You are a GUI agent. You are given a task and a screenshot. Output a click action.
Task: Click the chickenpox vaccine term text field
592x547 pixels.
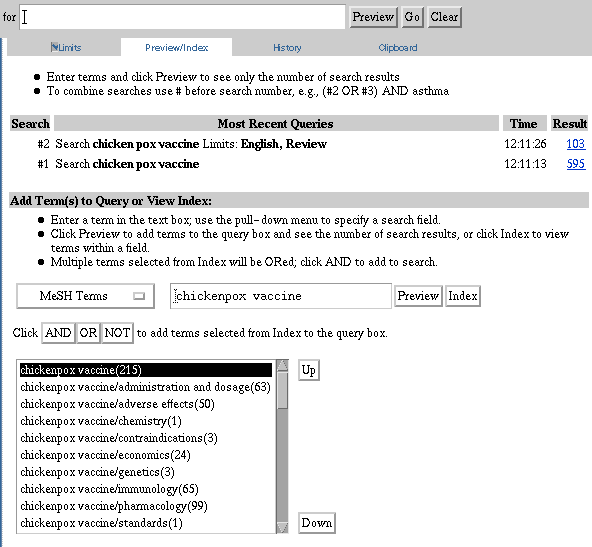(281, 296)
